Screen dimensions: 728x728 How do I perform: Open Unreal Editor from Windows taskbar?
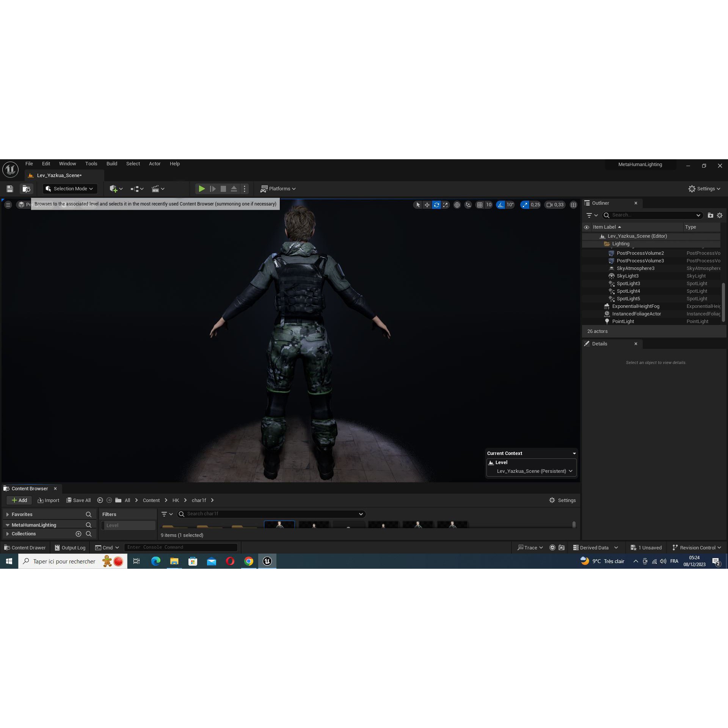(x=267, y=561)
